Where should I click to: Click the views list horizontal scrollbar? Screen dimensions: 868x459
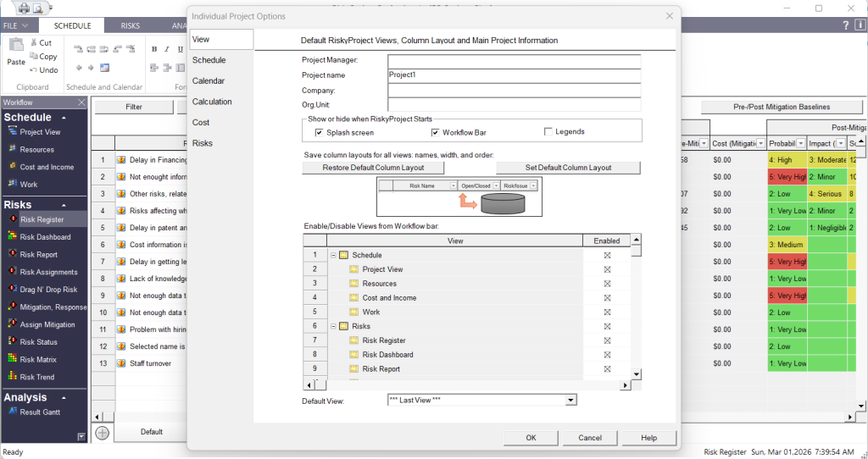(x=466, y=385)
